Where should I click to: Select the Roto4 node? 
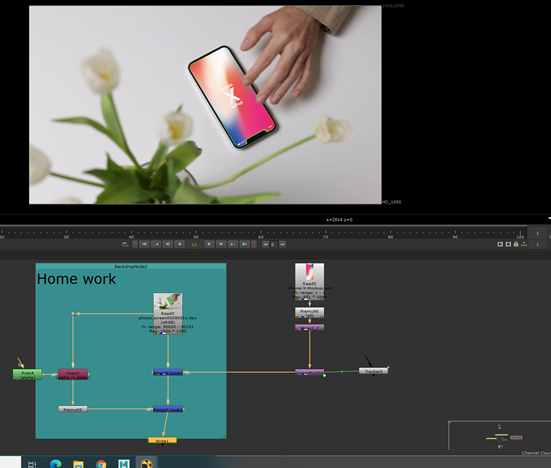coord(27,375)
